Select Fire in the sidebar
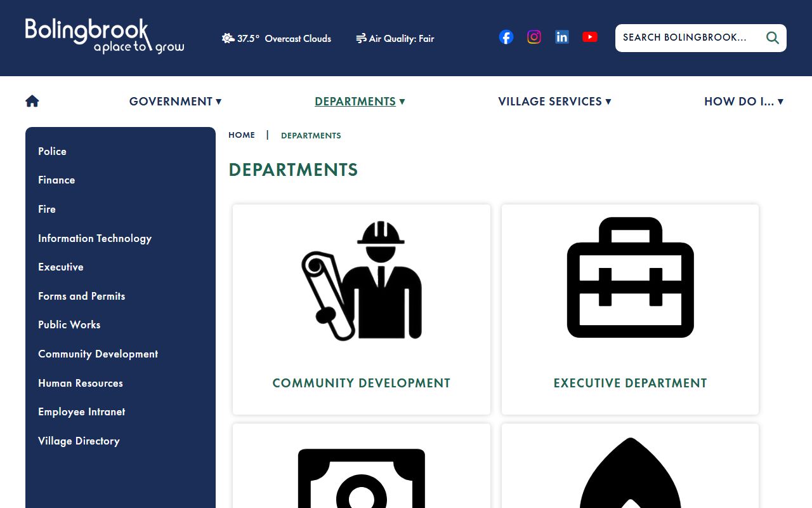The width and height of the screenshot is (812, 508). coord(47,209)
